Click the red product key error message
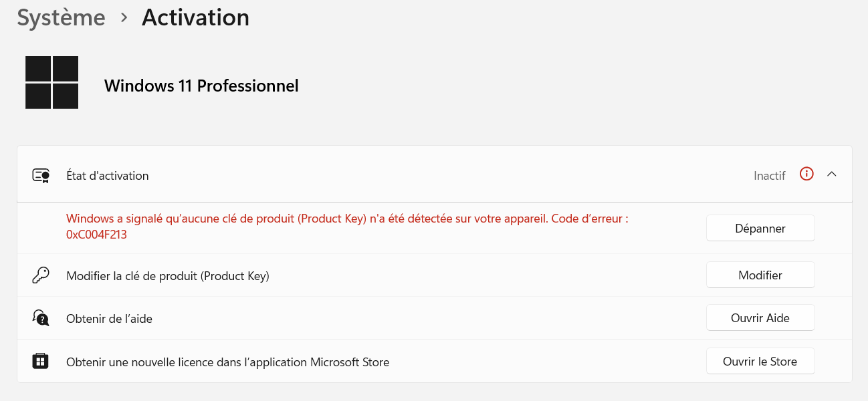The height and width of the screenshot is (401, 868). pyautogui.click(x=347, y=219)
